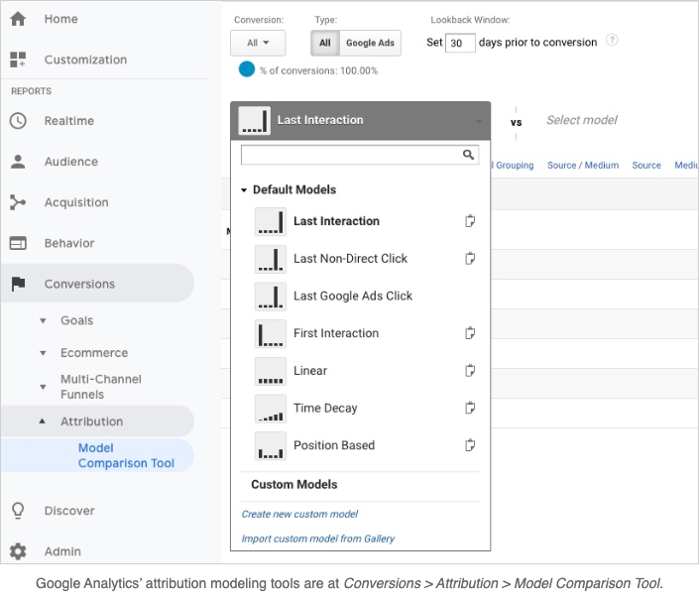Click the search magnifier in model box

[x=468, y=155]
